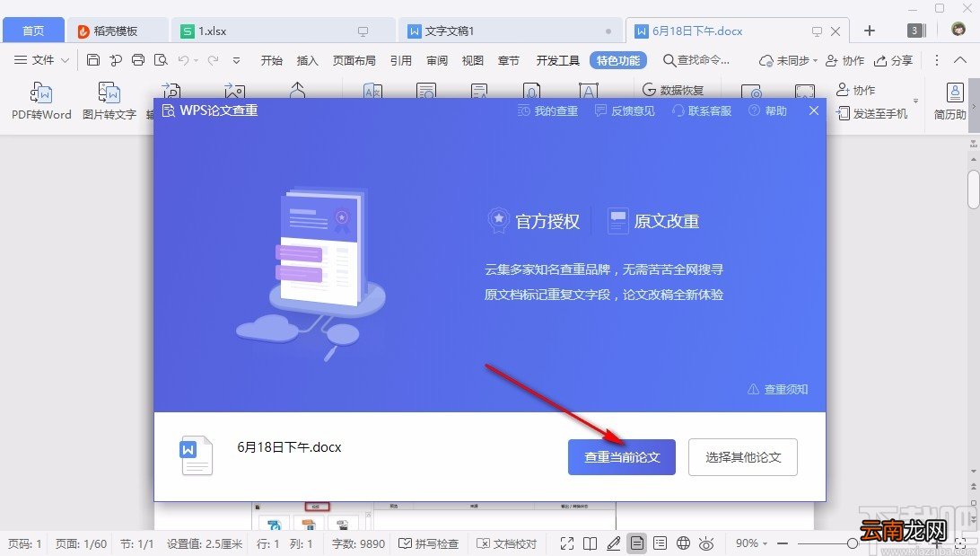Switch to the 首页 tab
Image resolution: width=980 pixels, height=556 pixels.
pyautogui.click(x=33, y=31)
